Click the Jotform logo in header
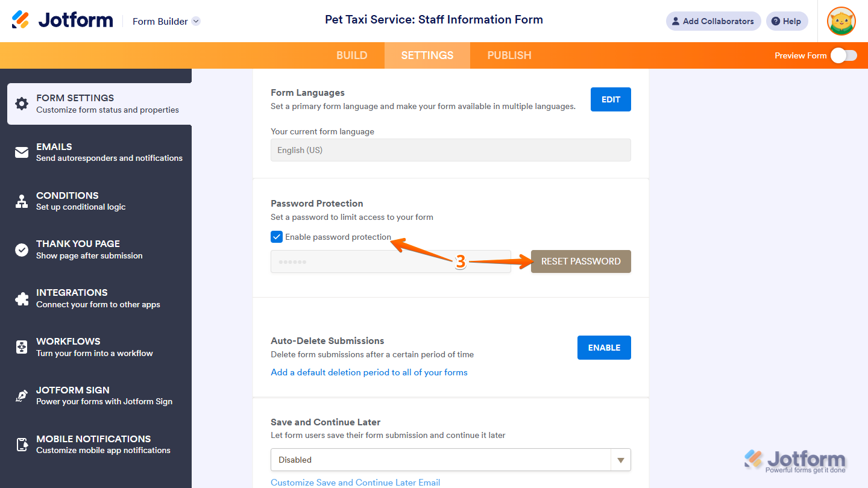The image size is (868, 488). (x=63, y=20)
